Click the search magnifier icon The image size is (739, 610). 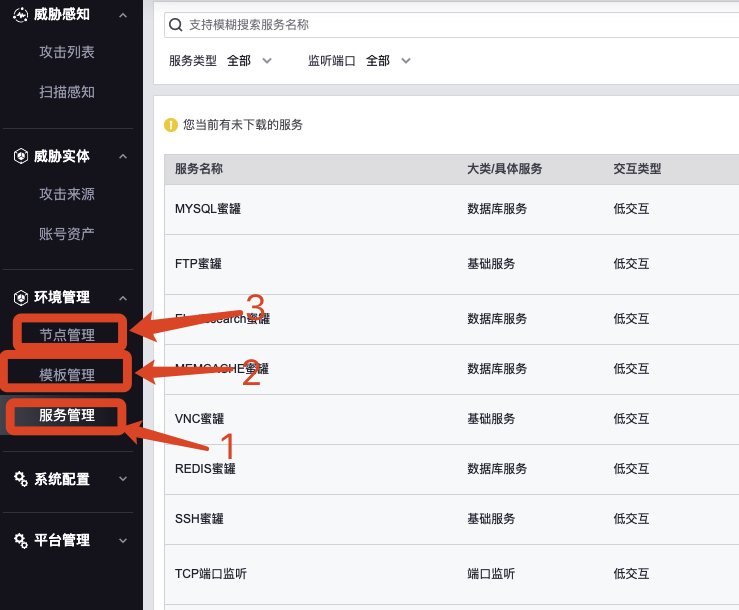click(176, 24)
